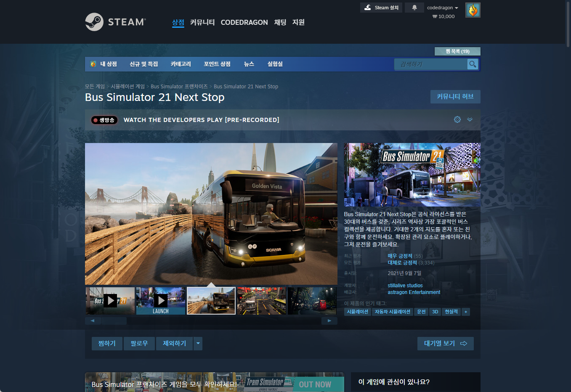This screenshot has width=571, height=392.
Task: Open the 카테고리 tab
Action: [x=181, y=64]
